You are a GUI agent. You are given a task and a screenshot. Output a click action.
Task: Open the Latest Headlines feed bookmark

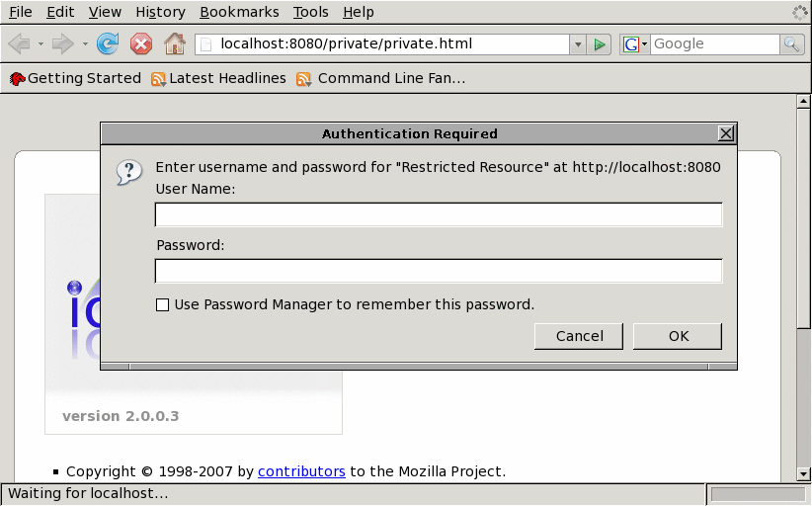(218, 78)
